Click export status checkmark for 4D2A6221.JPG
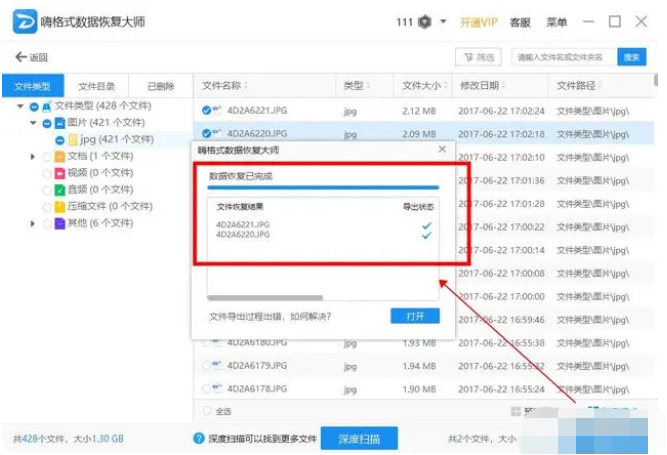This screenshot has width=667, height=455. pyautogui.click(x=427, y=225)
